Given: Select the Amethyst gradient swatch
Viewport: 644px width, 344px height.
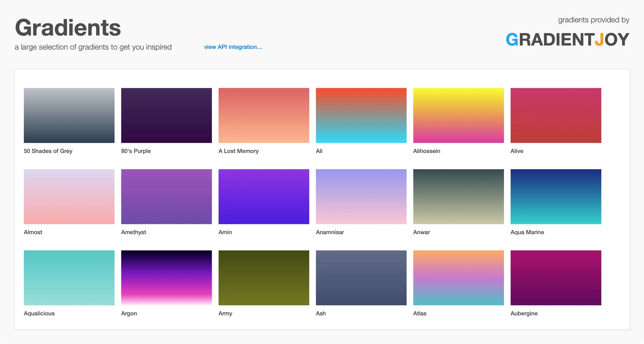Looking at the screenshot, I should (166, 196).
